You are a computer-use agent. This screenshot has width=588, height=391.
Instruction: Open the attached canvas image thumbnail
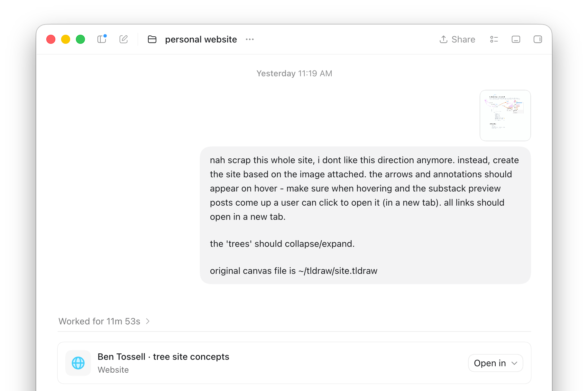pyautogui.click(x=505, y=116)
